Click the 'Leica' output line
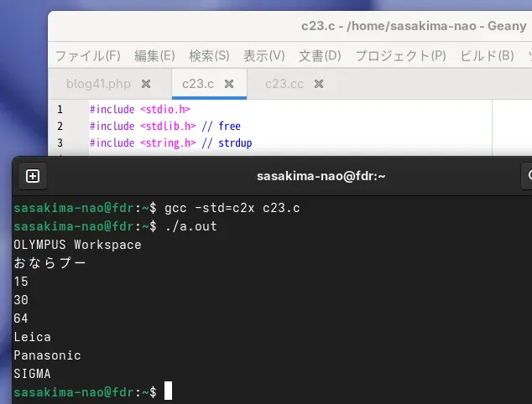The image size is (532, 404). (32, 337)
